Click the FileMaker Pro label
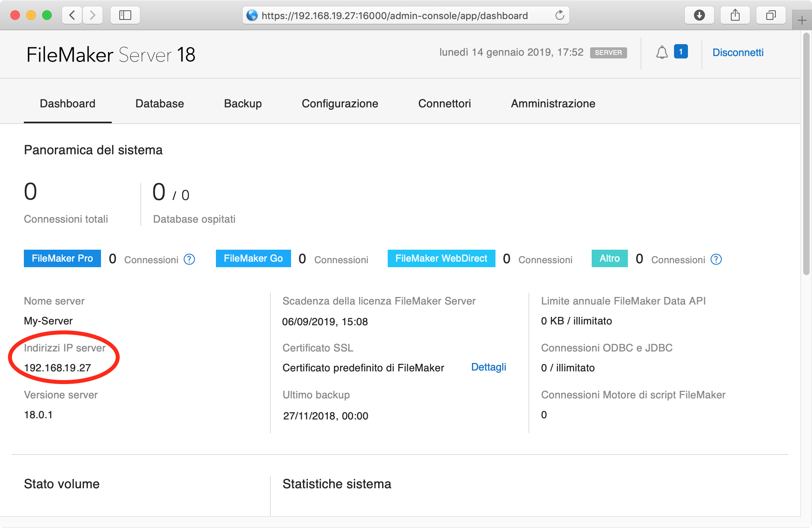This screenshot has width=812, height=528. point(62,258)
